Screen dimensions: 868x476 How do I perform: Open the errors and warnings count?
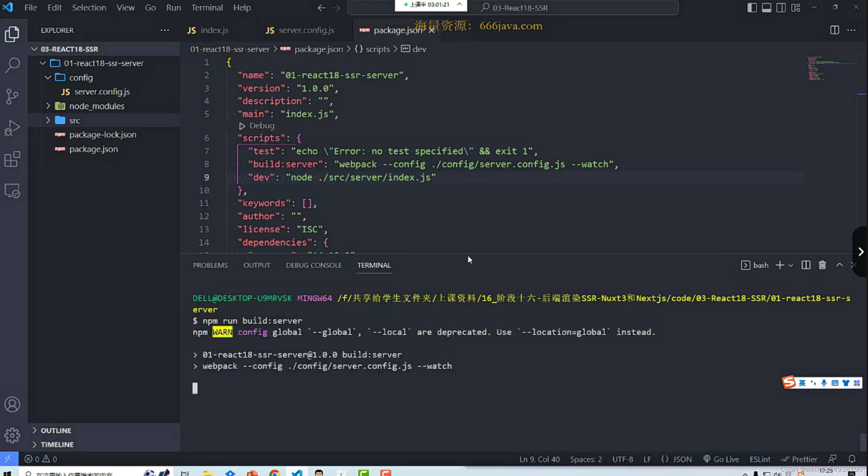[x=40, y=459]
